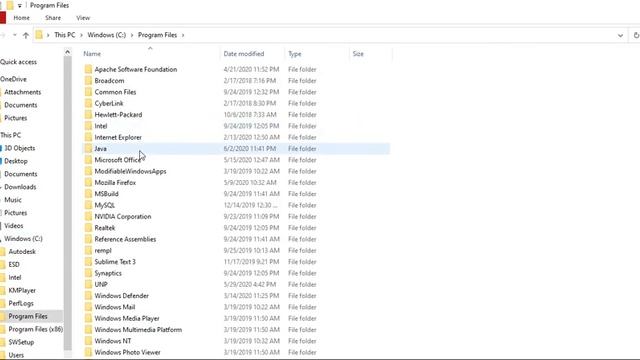Select Windows (C:) in navigation pane

[23, 239]
